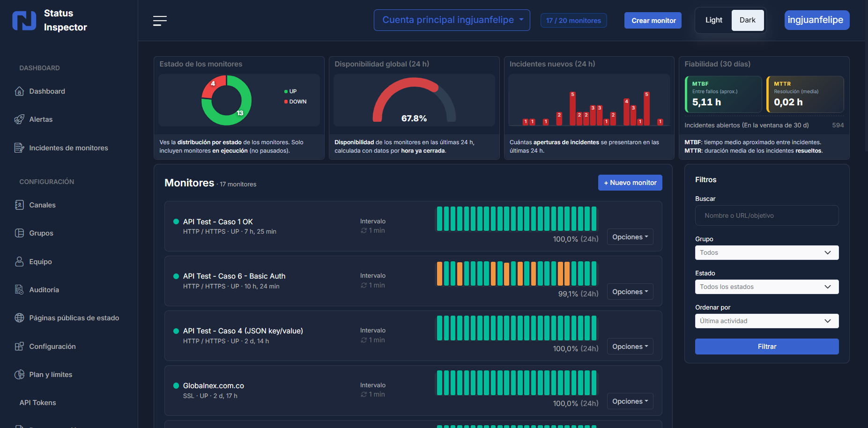Click the Crear monitor button

(x=653, y=20)
